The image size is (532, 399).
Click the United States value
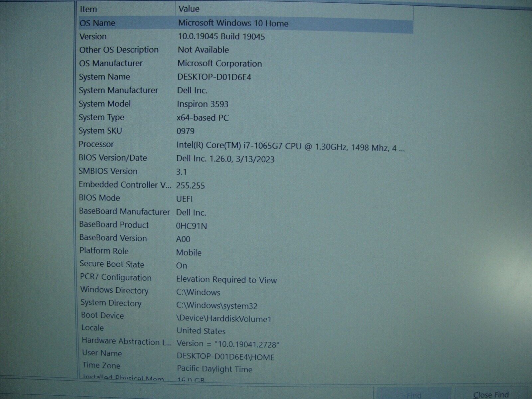point(201,331)
